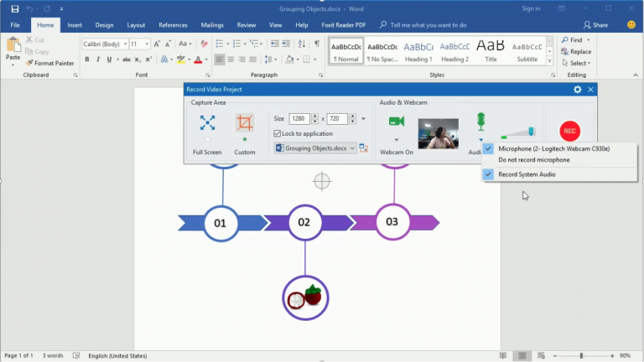The image size is (644, 362).
Task: Decrease paragraph indent
Action: tap(274, 44)
